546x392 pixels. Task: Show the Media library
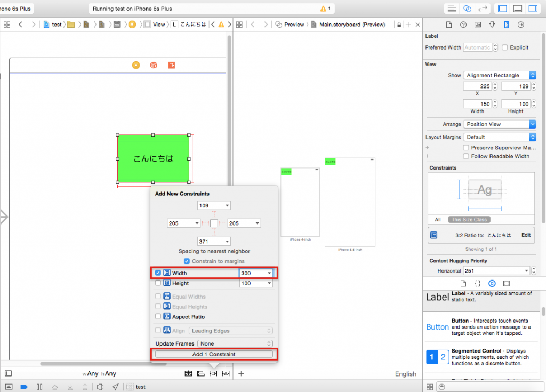(507, 283)
